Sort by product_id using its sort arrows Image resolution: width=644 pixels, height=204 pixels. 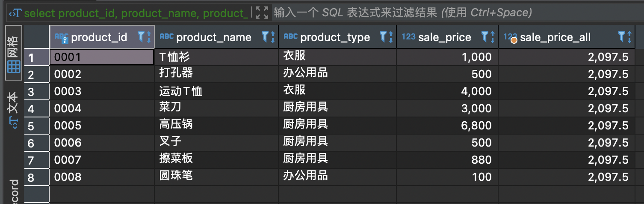(148, 37)
